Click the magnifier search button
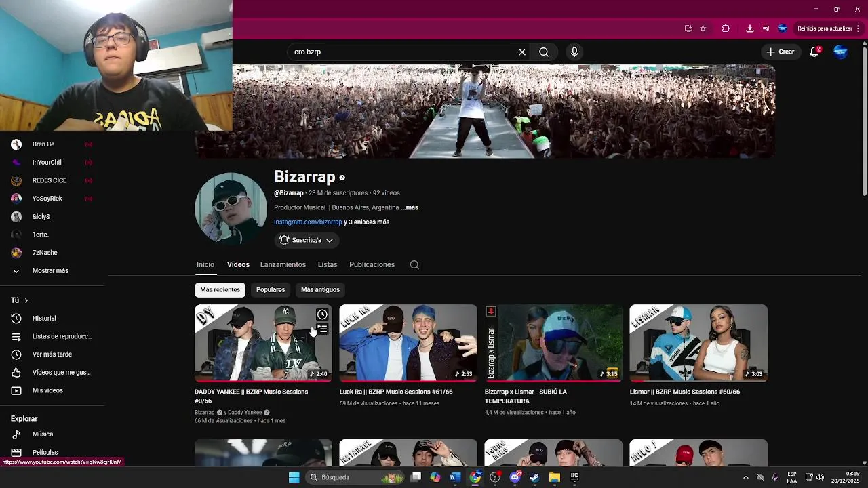Viewport: 868px width, 488px height. coord(544,52)
